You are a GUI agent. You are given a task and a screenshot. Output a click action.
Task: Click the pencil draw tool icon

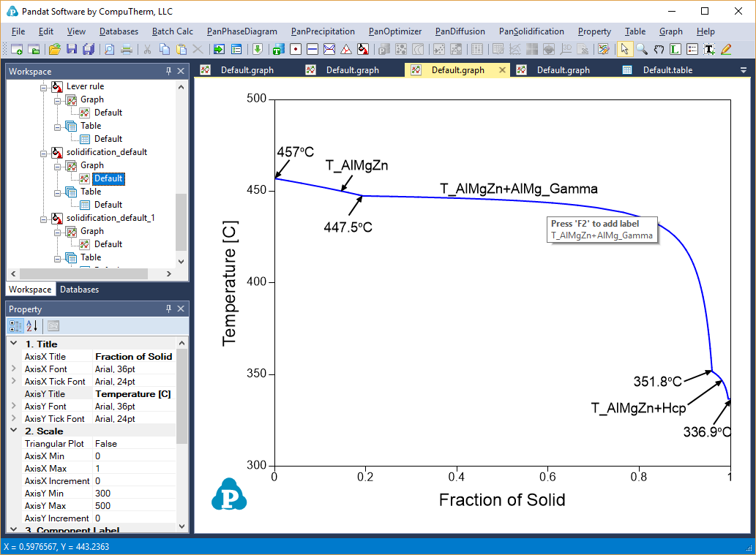pyautogui.click(x=726, y=49)
